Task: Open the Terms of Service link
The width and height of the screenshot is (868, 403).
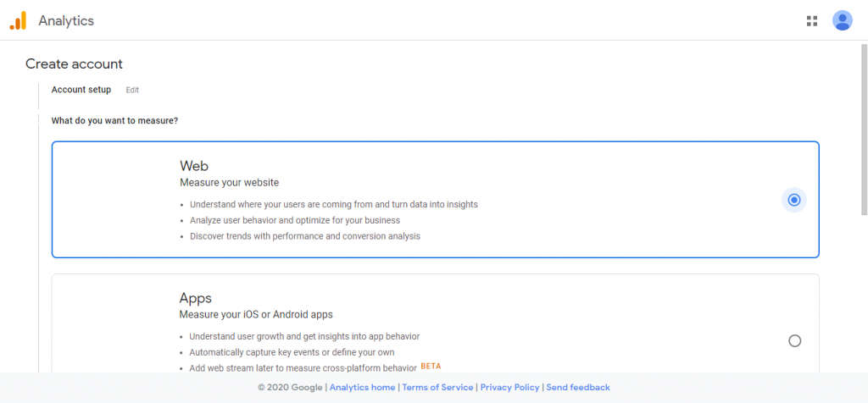Action: coord(437,388)
